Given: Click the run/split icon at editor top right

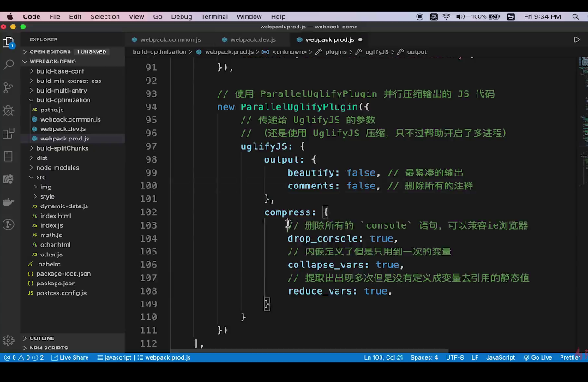Looking at the screenshot, I should 577,39.
